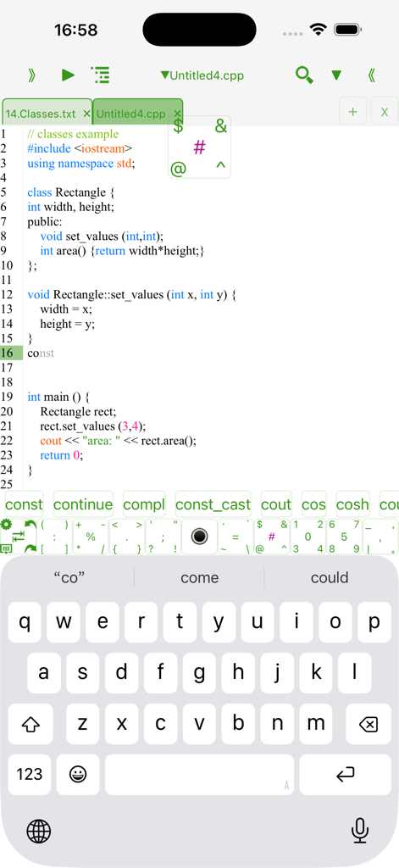399x868 pixels.
Task: Tap the 's' key on keyboard
Action: [83, 672]
